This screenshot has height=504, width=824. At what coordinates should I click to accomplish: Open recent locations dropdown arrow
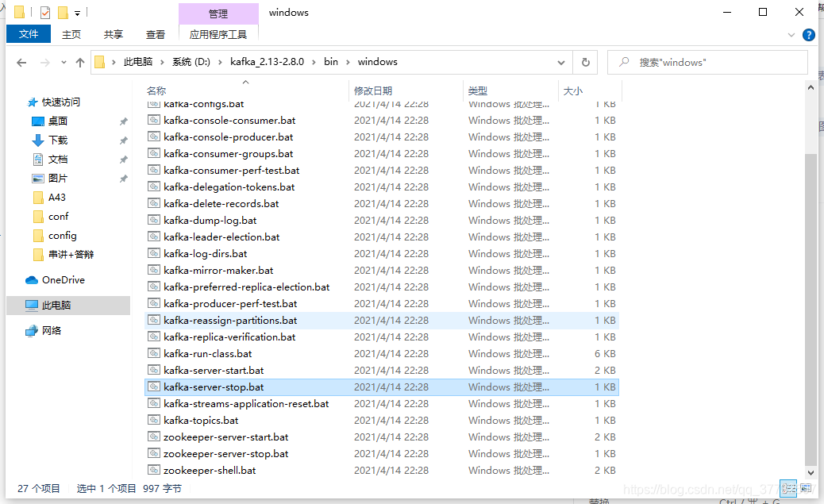click(x=64, y=63)
